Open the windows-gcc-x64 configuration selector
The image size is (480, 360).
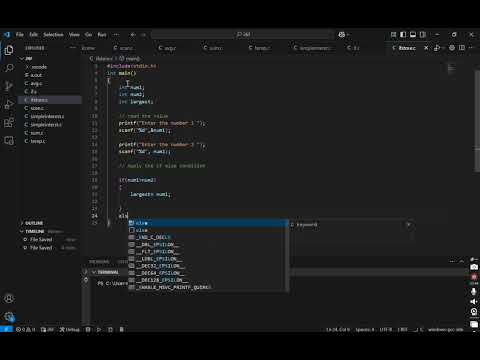coord(446,329)
